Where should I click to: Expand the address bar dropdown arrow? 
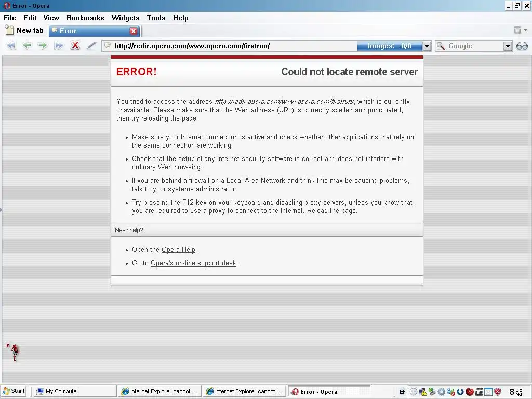[x=427, y=46]
